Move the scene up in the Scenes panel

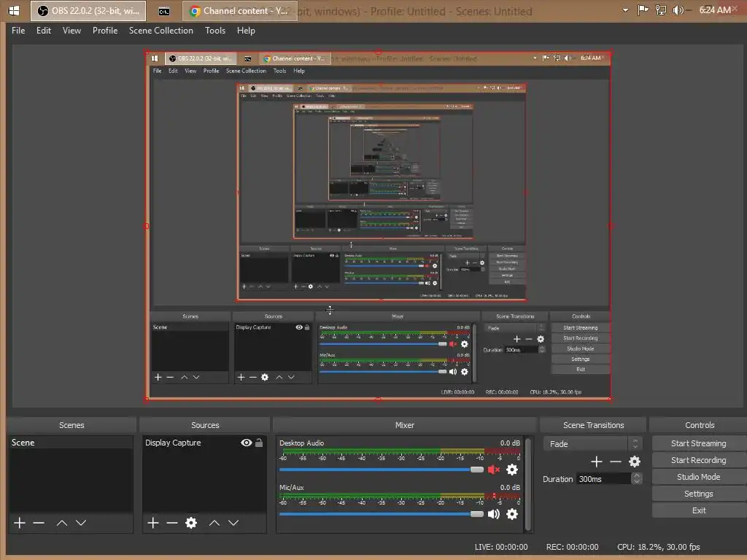coord(62,523)
